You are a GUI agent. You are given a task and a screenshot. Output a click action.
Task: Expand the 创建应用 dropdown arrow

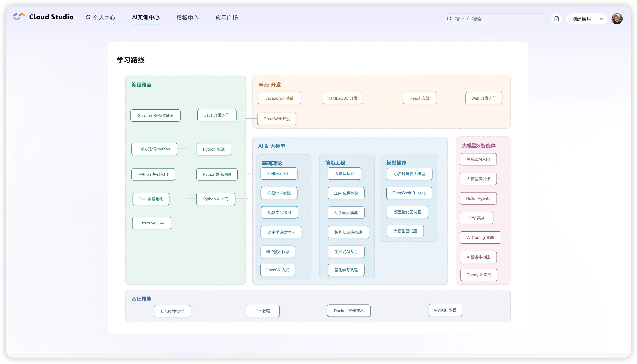[x=602, y=19]
